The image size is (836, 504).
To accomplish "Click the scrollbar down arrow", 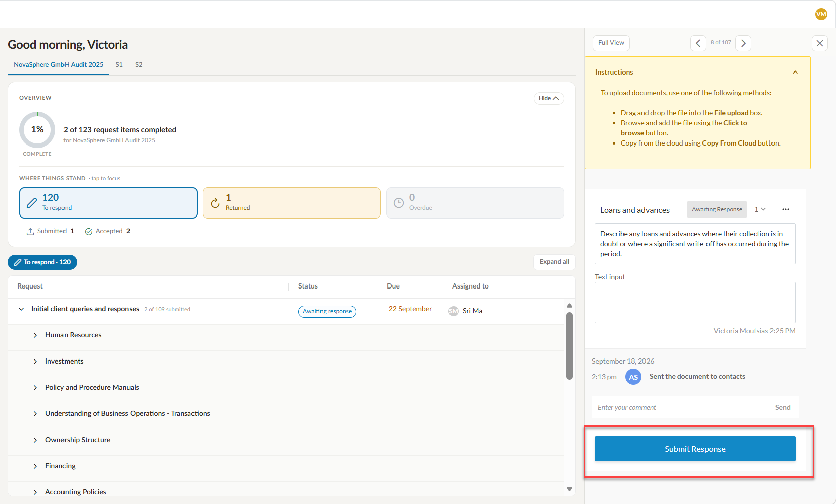I will (x=569, y=489).
